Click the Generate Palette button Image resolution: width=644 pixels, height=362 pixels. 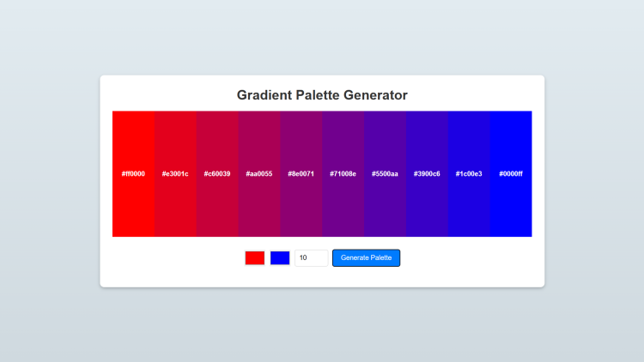coord(367,257)
